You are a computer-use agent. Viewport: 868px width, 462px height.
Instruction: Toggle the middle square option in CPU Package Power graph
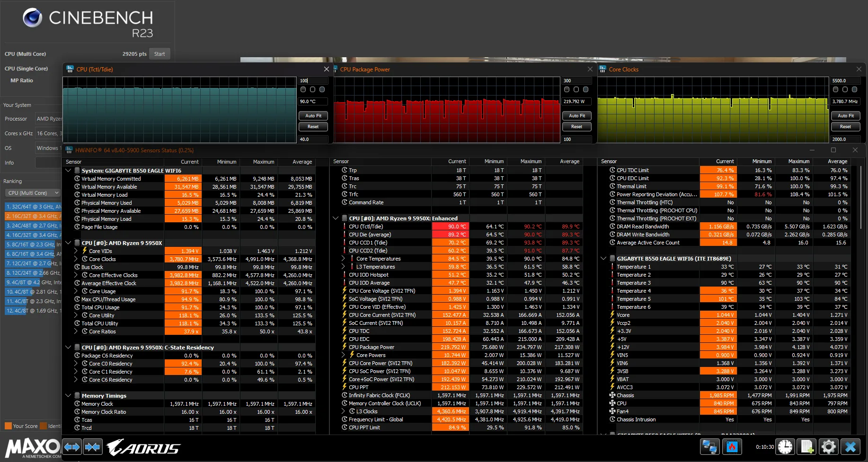click(x=576, y=89)
